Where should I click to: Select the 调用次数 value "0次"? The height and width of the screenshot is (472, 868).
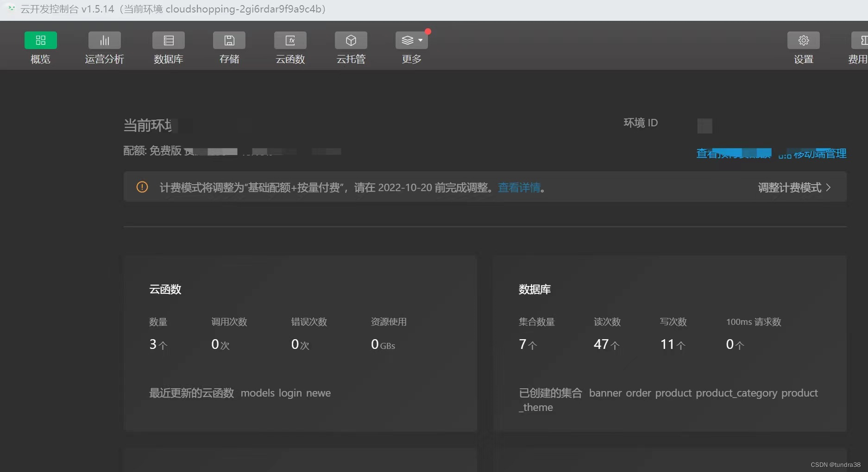click(220, 344)
